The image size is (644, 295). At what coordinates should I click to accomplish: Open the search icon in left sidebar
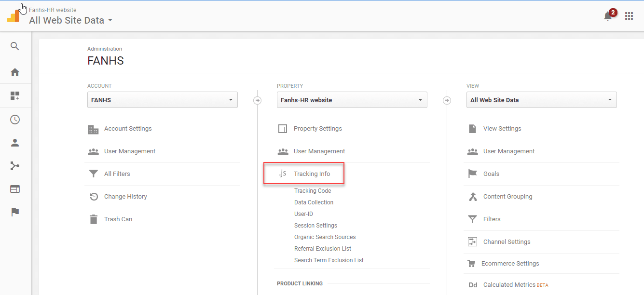click(15, 46)
